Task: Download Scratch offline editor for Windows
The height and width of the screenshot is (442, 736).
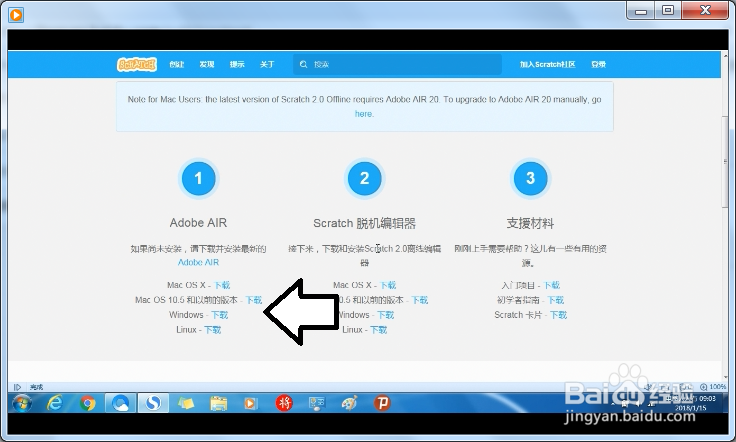Action: (385, 315)
